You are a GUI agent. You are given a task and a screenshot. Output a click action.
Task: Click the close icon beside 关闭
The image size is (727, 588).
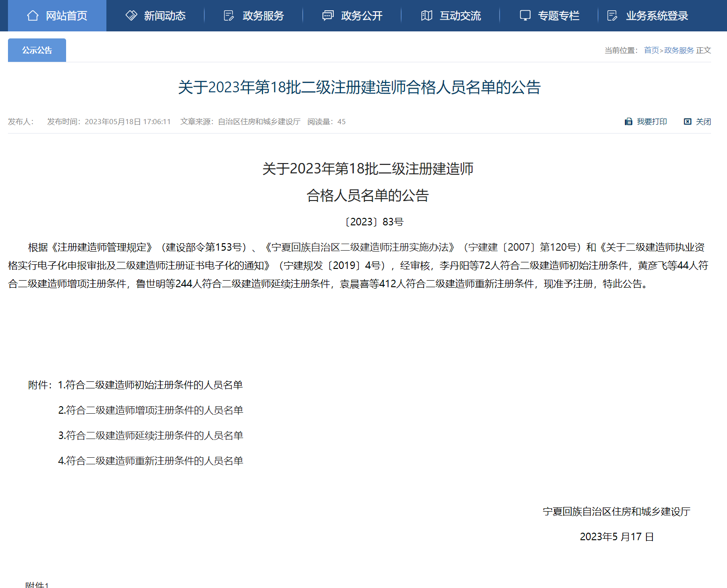click(688, 122)
